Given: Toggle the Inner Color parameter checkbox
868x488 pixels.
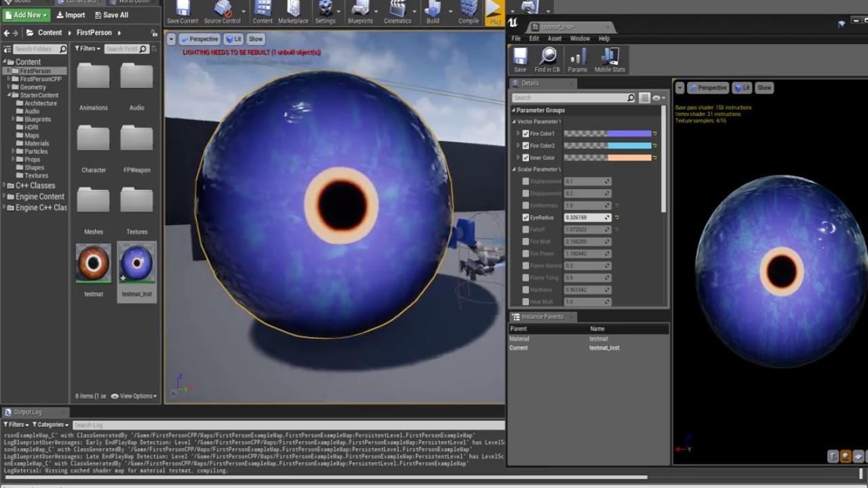Looking at the screenshot, I should tap(526, 158).
